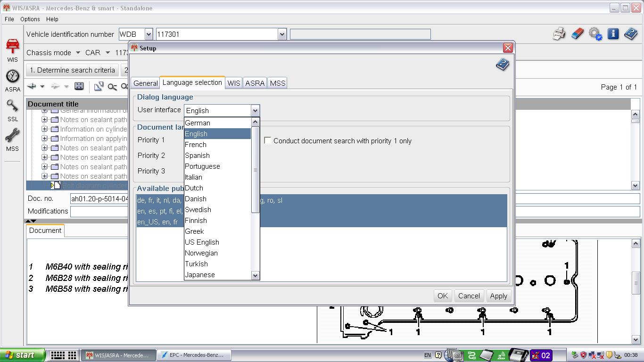Expand the 'Information on applyin' tree node
Viewport: 644px width, 362px height.
[x=44, y=138]
